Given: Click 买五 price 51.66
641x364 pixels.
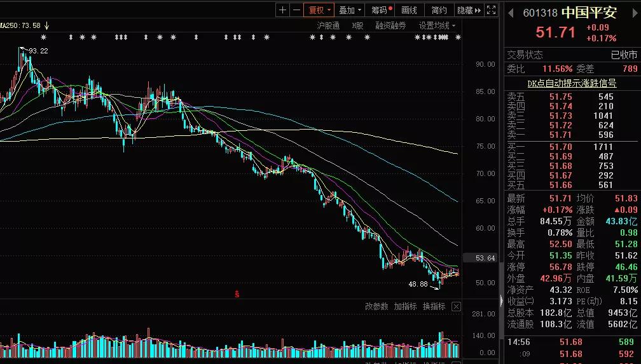Looking at the screenshot, I should (x=560, y=185).
